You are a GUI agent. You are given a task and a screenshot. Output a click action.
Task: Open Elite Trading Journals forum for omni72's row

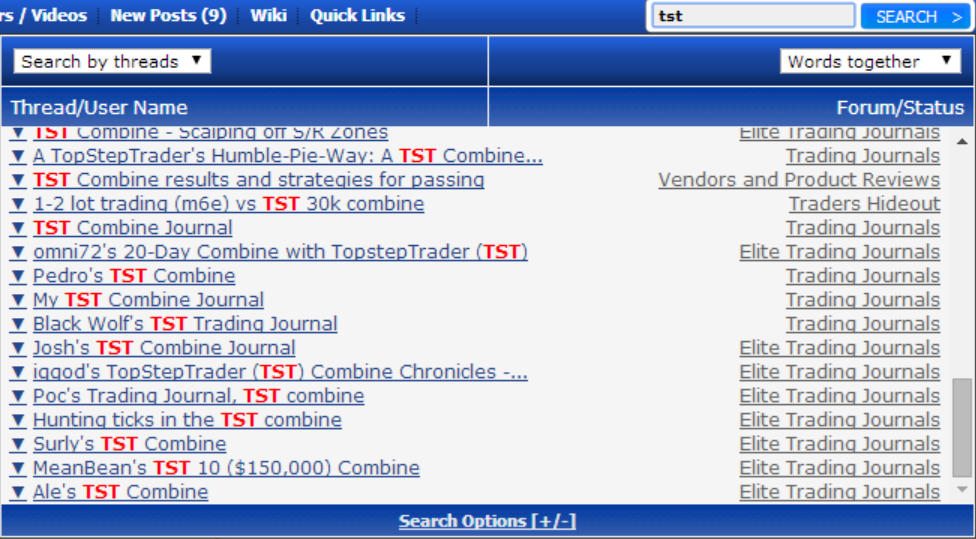(x=840, y=252)
